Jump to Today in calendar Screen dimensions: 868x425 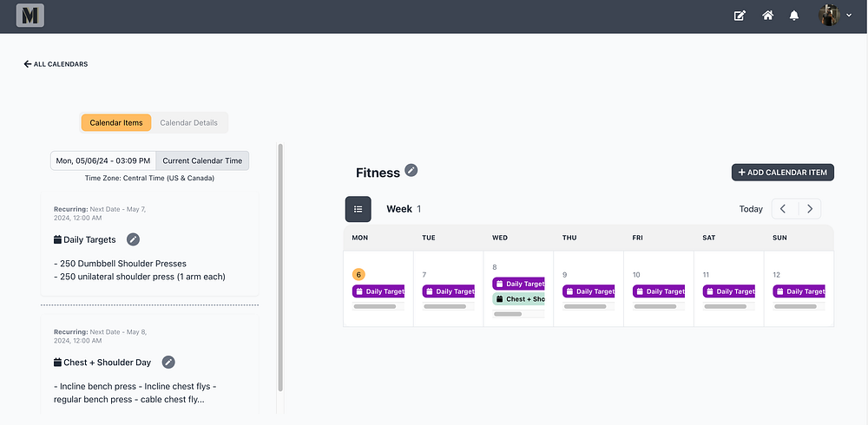tap(751, 209)
